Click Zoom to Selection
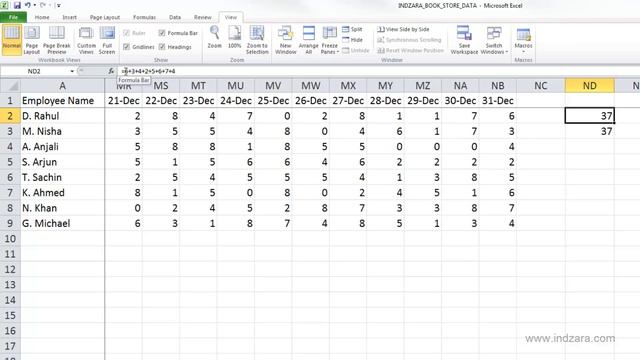This screenshot has width=640, height=360. (x=257, y=40)
